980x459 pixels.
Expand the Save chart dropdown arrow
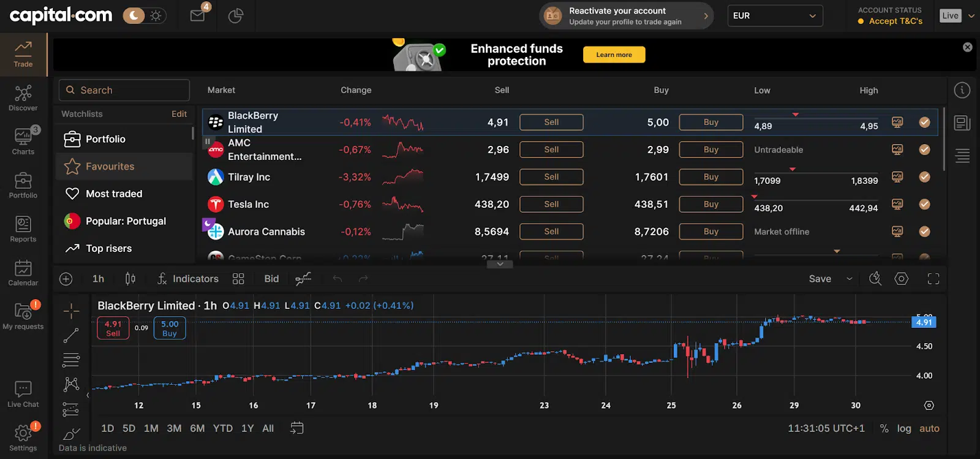tap(849, 279)
